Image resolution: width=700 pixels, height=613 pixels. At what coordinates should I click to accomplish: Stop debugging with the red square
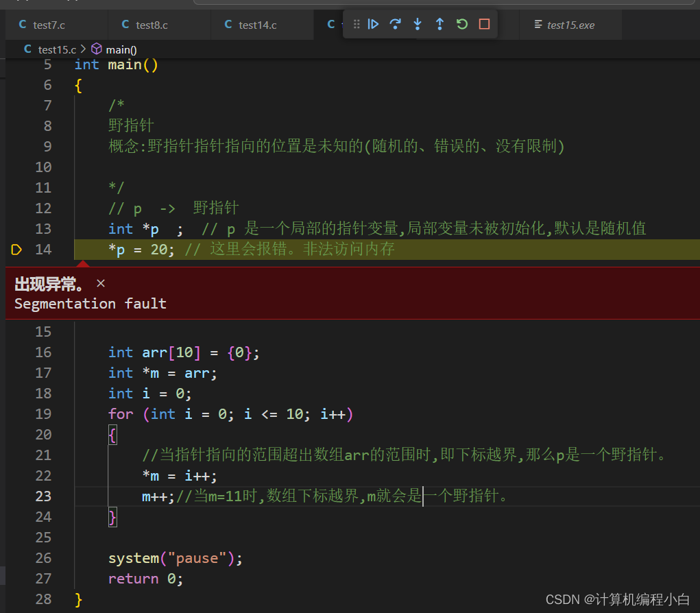tap(484, 24)
